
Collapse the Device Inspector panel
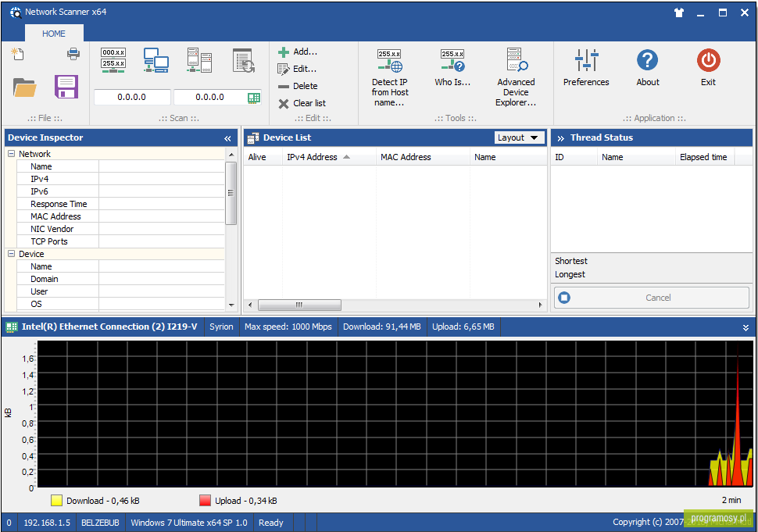pos(227,139)
